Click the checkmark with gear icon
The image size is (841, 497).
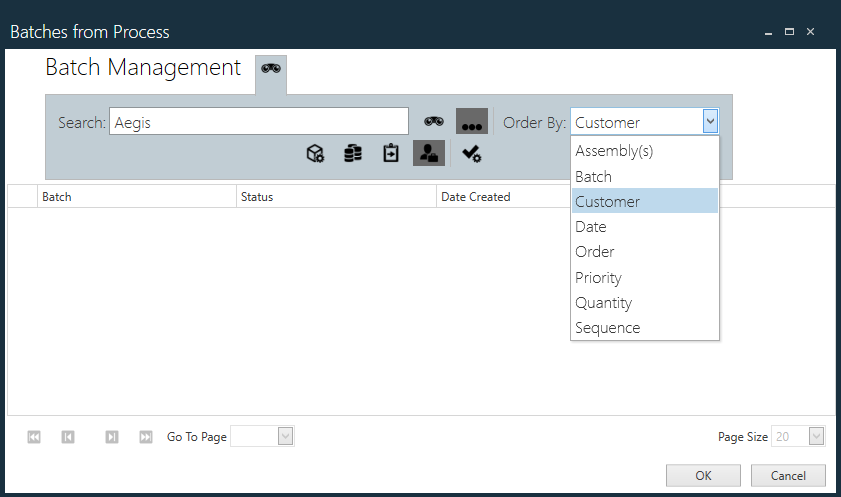[472, 153]
